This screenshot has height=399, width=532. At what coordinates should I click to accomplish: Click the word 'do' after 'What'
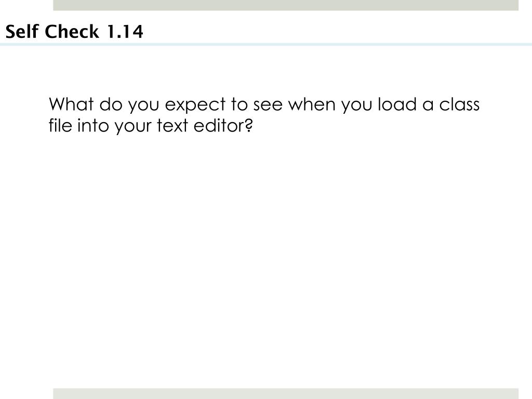click(x=111, y=104)
